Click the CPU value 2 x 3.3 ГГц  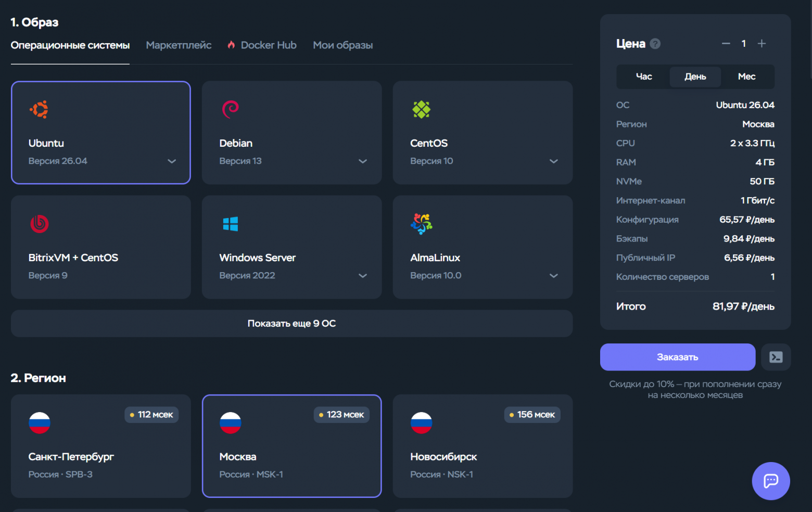[752, 143]
